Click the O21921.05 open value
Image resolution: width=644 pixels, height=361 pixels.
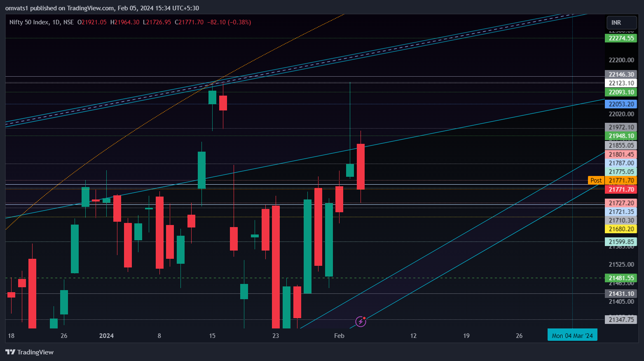point(92,22)
